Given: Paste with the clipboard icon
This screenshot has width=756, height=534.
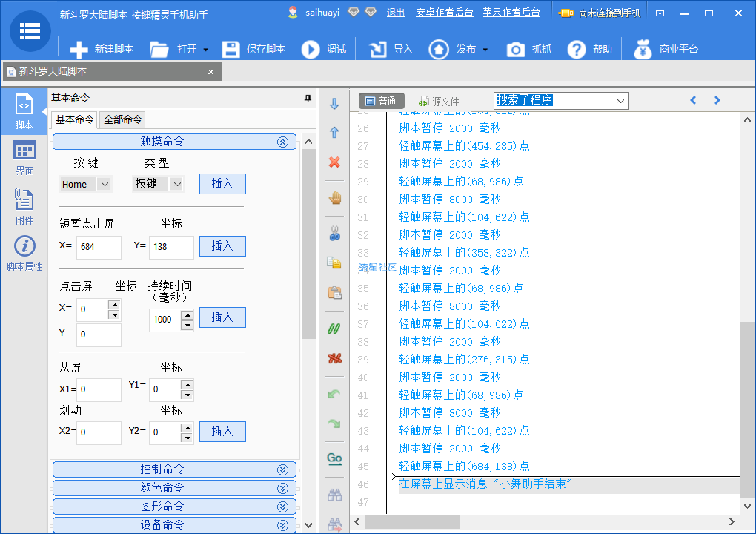Looking at the screenshot, I should click(x=334, y=292).
